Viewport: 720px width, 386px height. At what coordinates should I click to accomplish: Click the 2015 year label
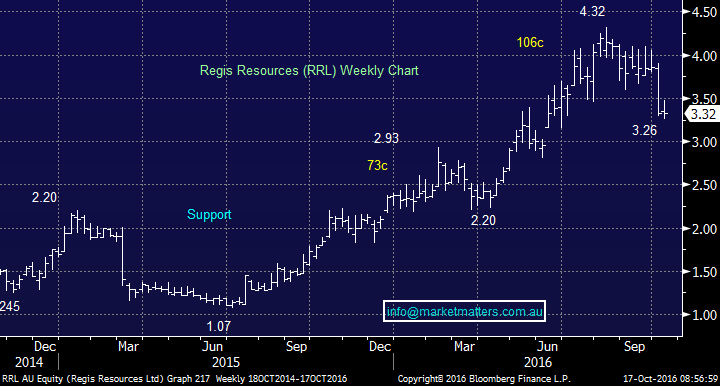[x=226, y=363]
